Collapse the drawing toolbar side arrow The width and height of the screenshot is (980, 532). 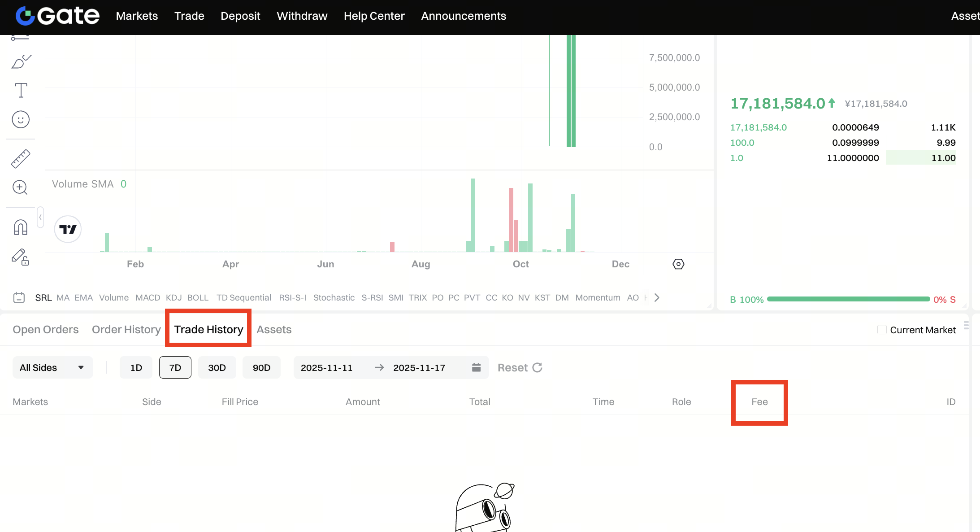point(40,217)
